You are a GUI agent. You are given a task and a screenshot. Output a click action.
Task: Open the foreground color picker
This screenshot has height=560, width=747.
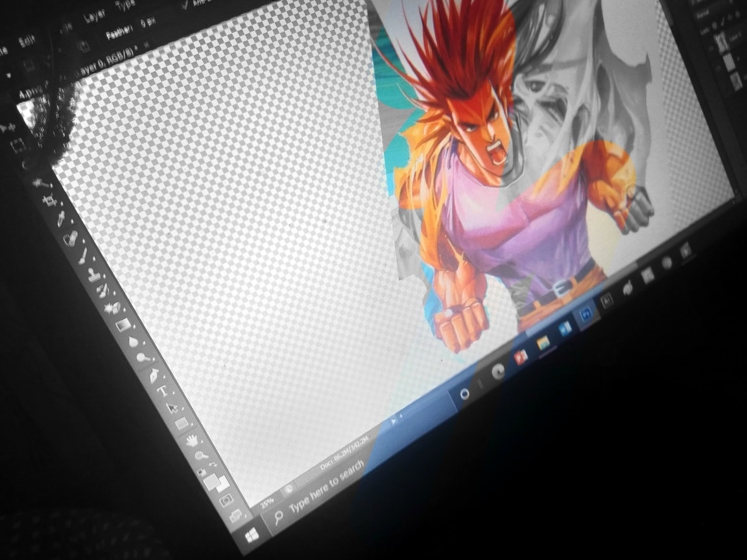(x=211, y=482)
